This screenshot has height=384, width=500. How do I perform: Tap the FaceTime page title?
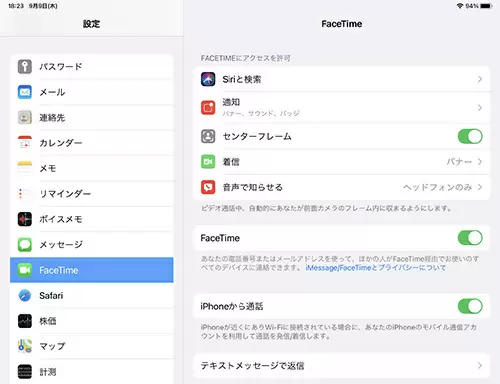[342, 24]
